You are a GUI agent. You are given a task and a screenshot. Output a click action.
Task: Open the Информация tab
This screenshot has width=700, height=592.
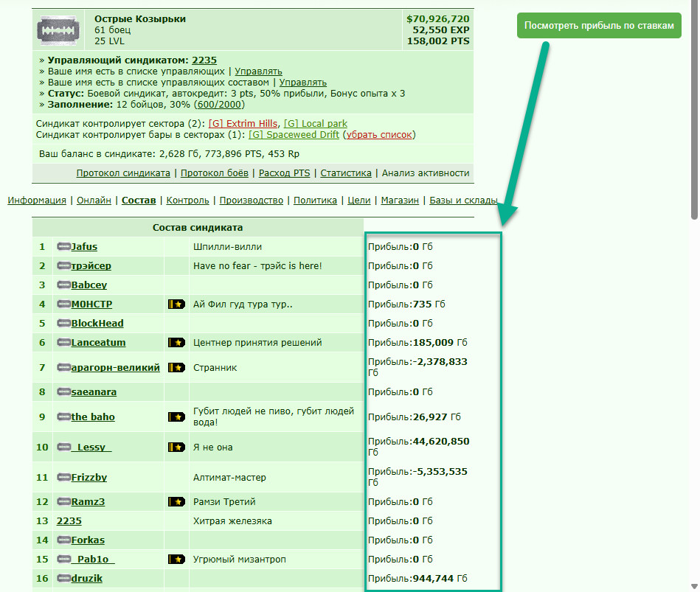(x=37, y=201)
